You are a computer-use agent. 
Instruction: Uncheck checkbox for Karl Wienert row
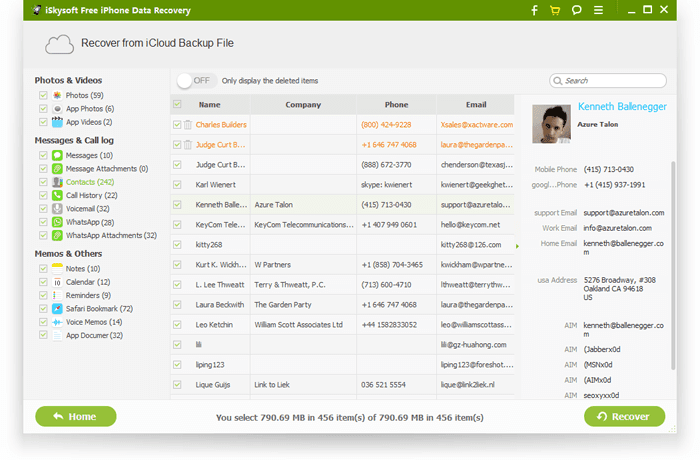point(177,184)
